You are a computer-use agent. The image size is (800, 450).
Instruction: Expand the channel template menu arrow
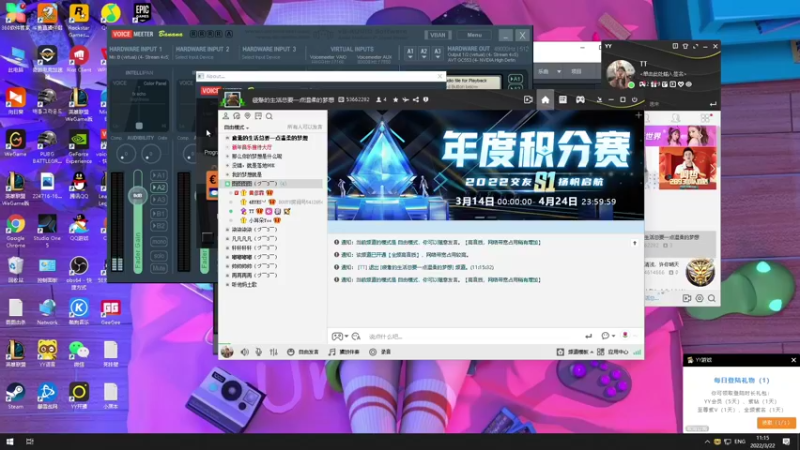[x=592, y=352]
